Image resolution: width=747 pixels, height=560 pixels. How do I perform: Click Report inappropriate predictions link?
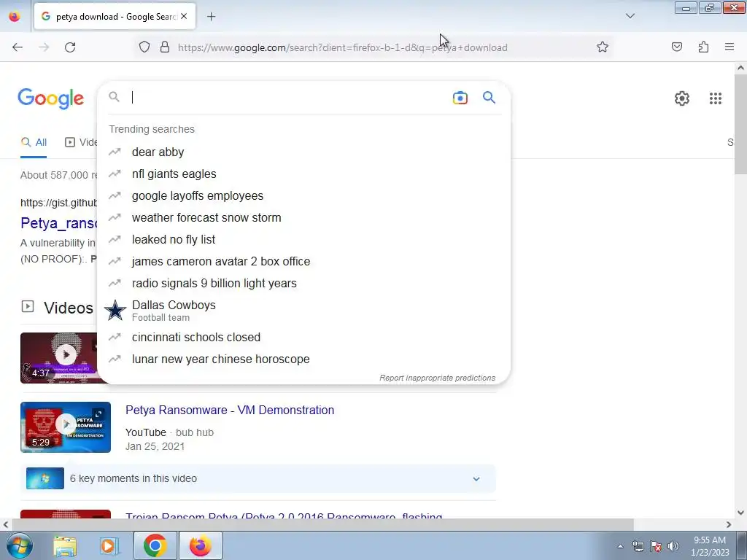click(438, 378)
